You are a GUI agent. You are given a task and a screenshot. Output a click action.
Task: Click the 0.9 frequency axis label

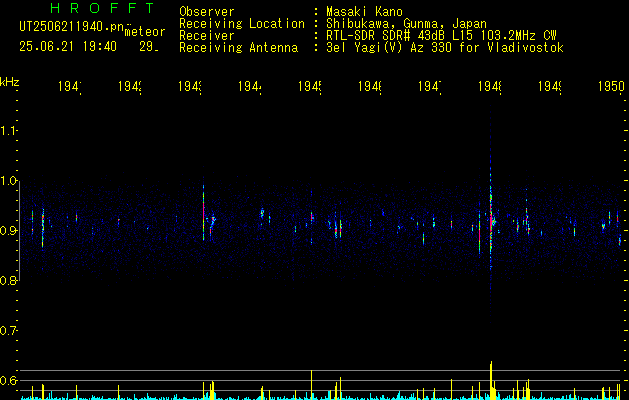9,230
